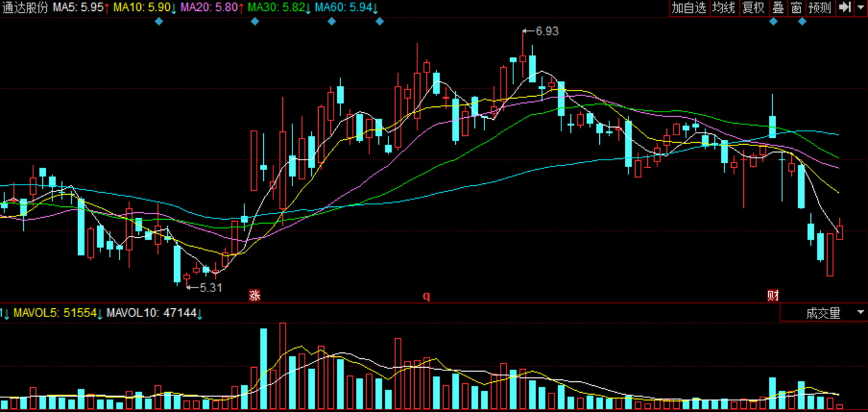Click the 6.93 peak price label

547,31
